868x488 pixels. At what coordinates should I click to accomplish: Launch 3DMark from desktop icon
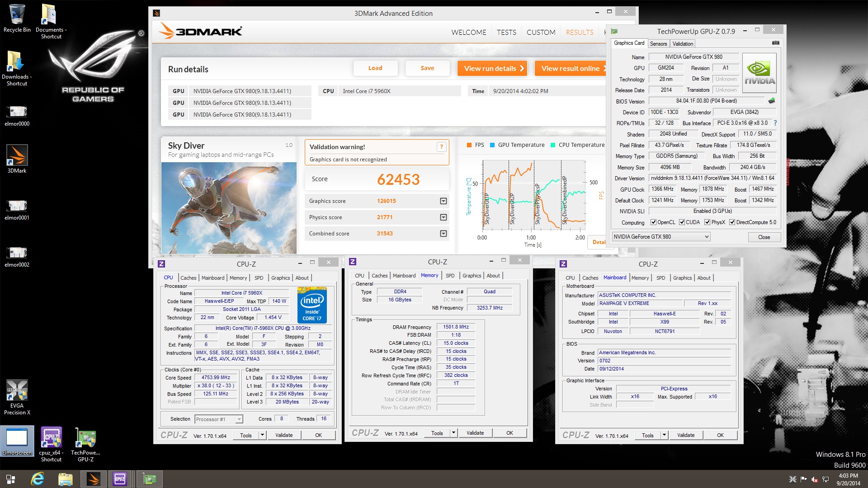coord(17,159)
